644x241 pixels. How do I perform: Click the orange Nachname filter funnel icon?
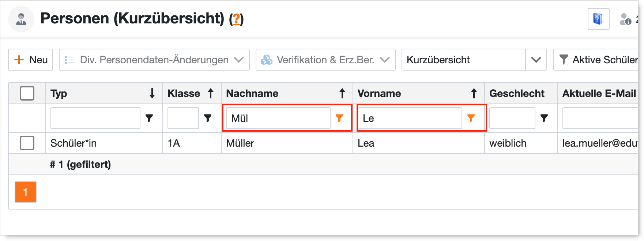339,118
